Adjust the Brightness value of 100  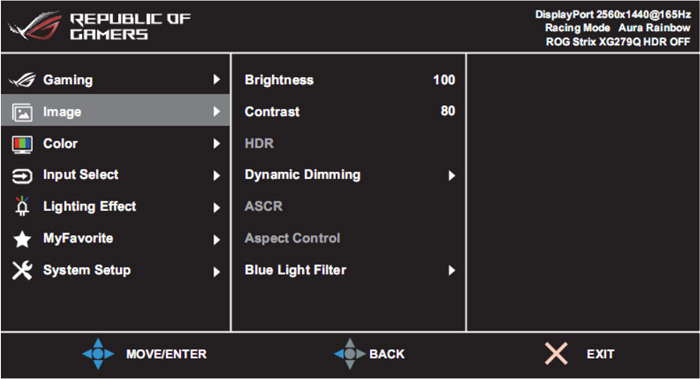[444, 80]
